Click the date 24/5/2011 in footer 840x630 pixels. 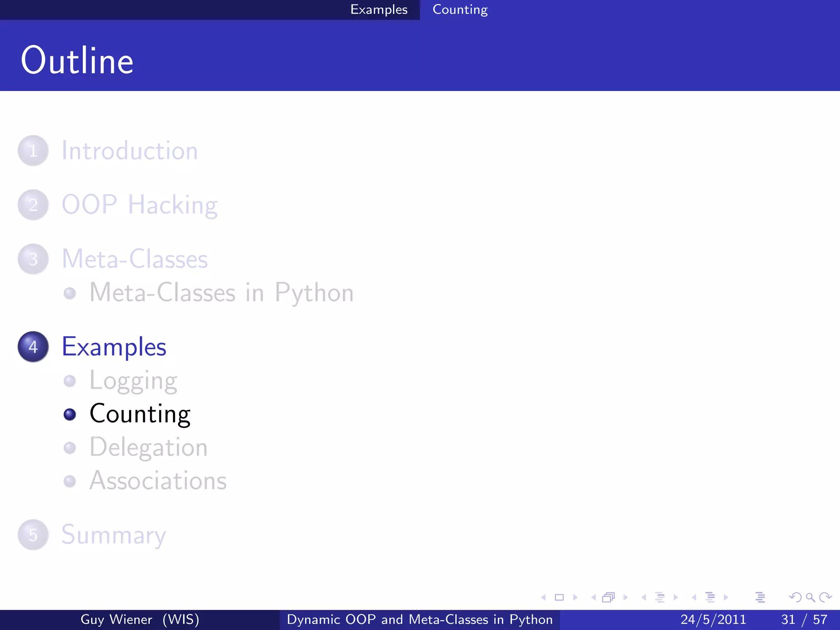713,619
